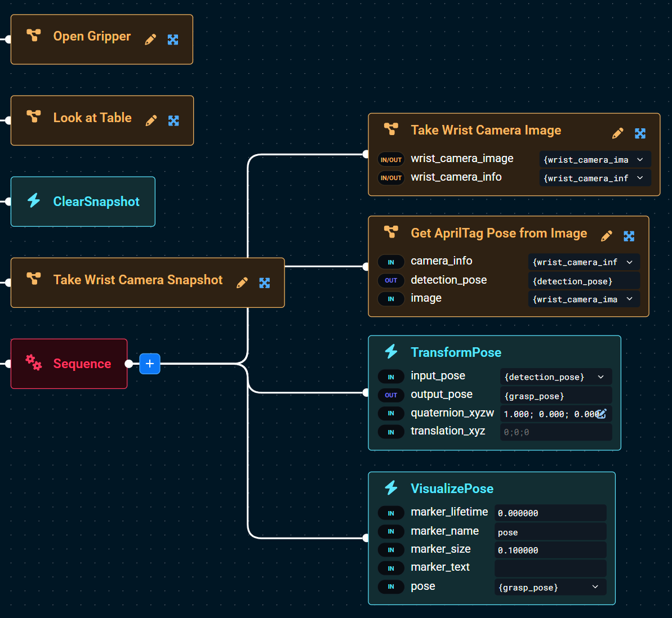
Task: Select the ClearSnapshot node title
Action: point(96,201)
